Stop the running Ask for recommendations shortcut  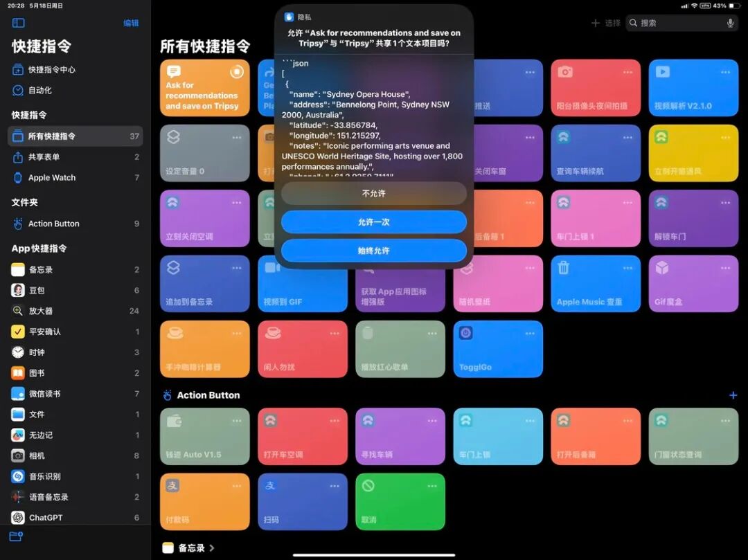(237, 72)
